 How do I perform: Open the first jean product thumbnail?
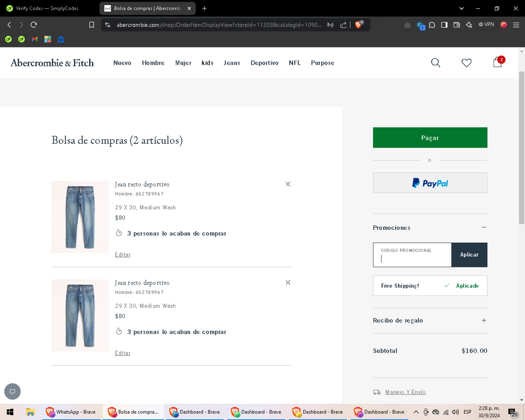tap(80, 217)
